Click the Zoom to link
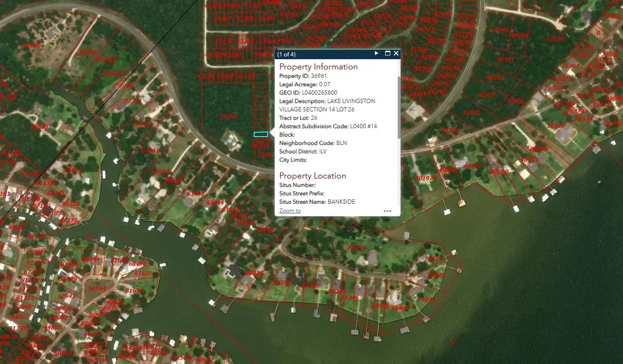 290,210
